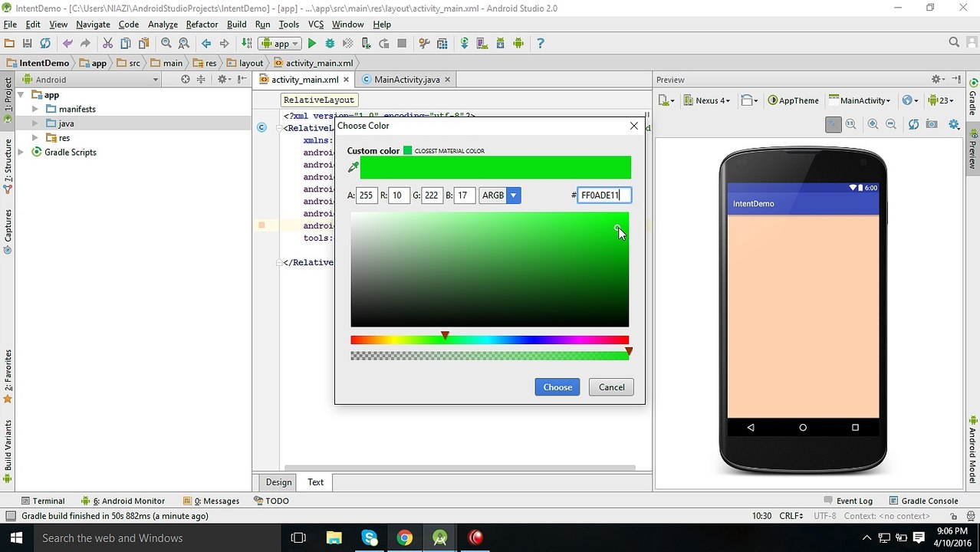Open the Event Log
Image resolution: width=980 pixels, height=552 pixels.
(848, 501)
